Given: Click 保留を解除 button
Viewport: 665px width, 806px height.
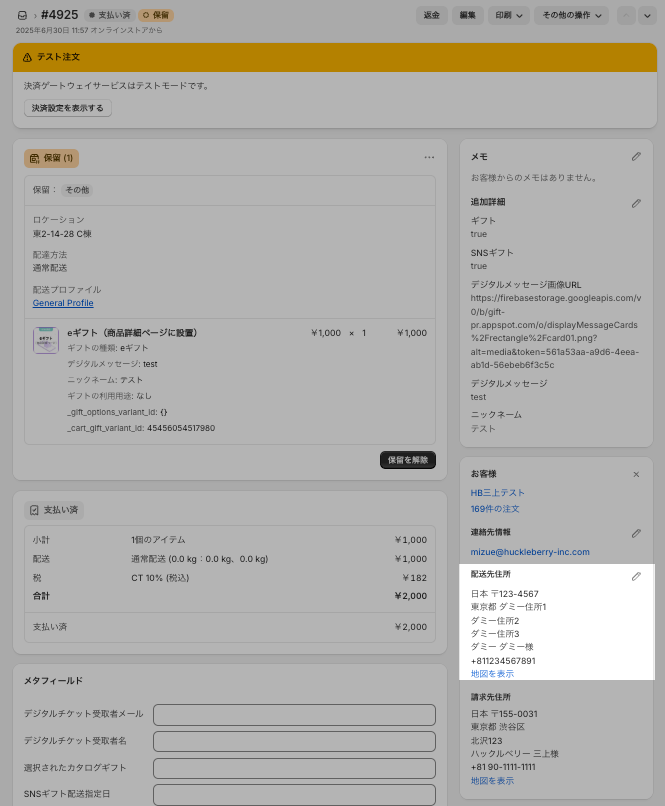Looking at the screenshot, I should pyautogui.click(x=408, y=460).
